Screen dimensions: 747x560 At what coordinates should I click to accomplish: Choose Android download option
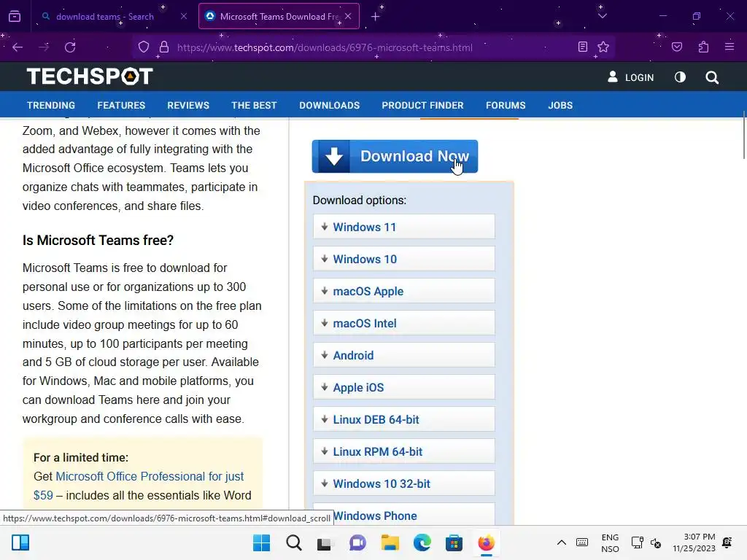[404, 355]
